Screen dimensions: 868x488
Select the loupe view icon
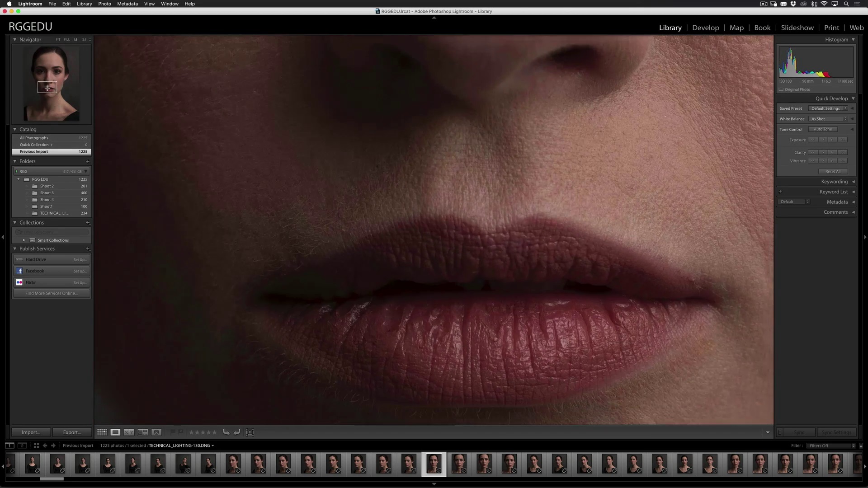pyautogui.click(x=115, y=432)
